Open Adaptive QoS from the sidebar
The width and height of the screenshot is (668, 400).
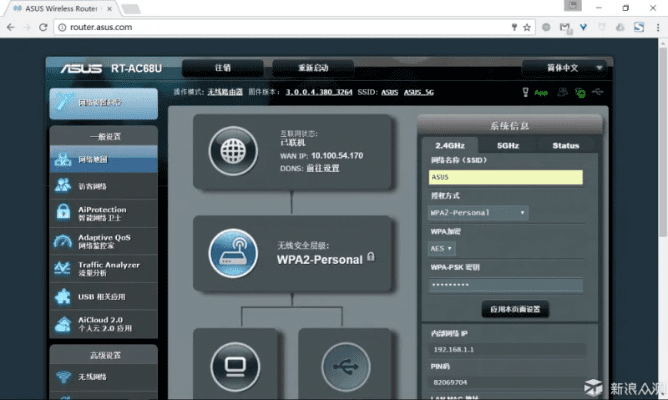pos(103,241)
